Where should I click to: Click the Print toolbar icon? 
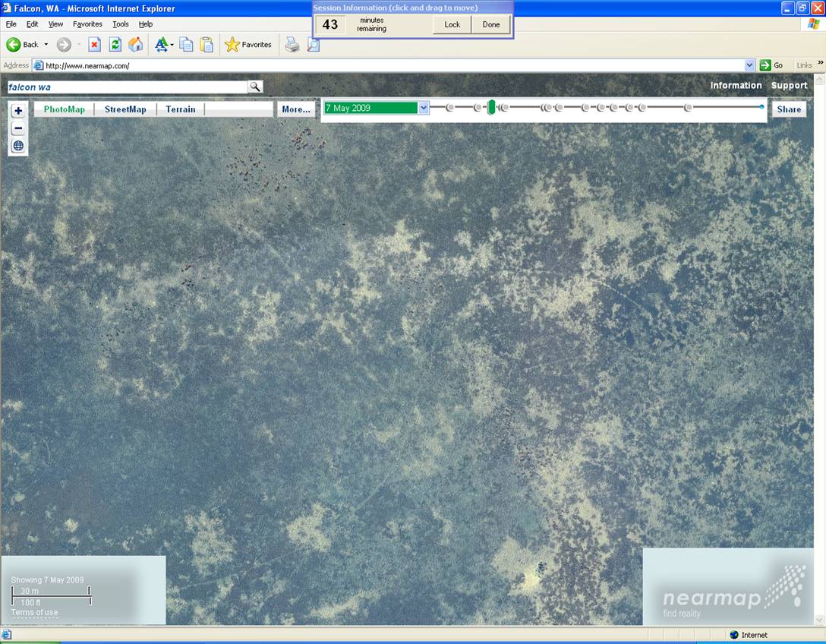292,45
